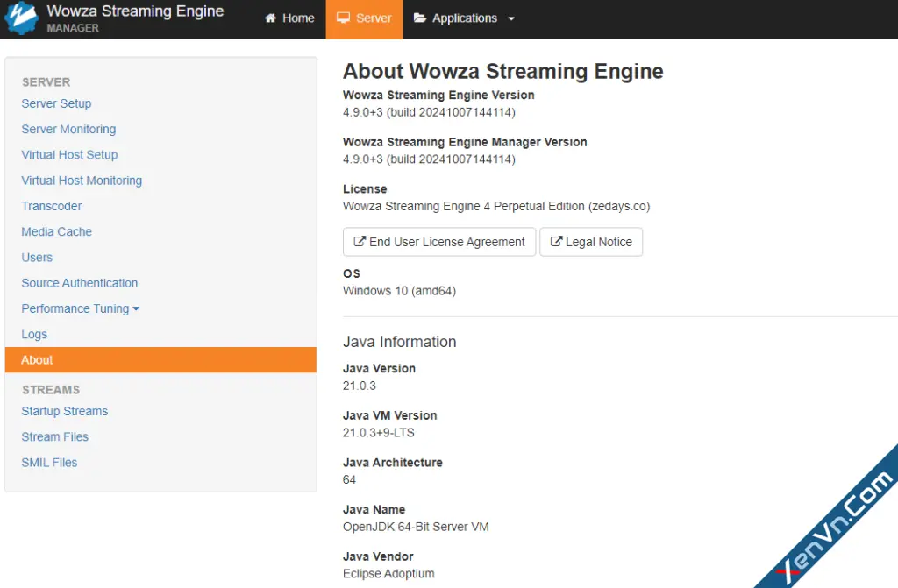Open the End User License Agreement
This screenshot has width=898, height=588.
point(439,242)
